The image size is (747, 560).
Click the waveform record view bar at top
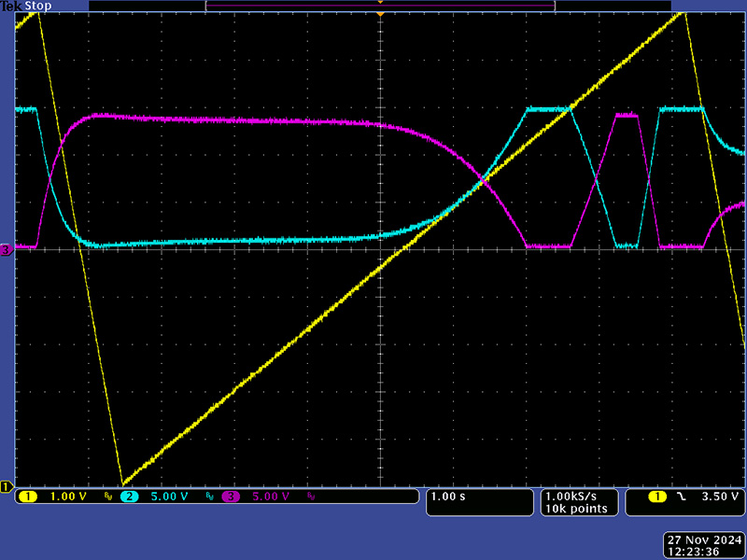tap(380, 6)
